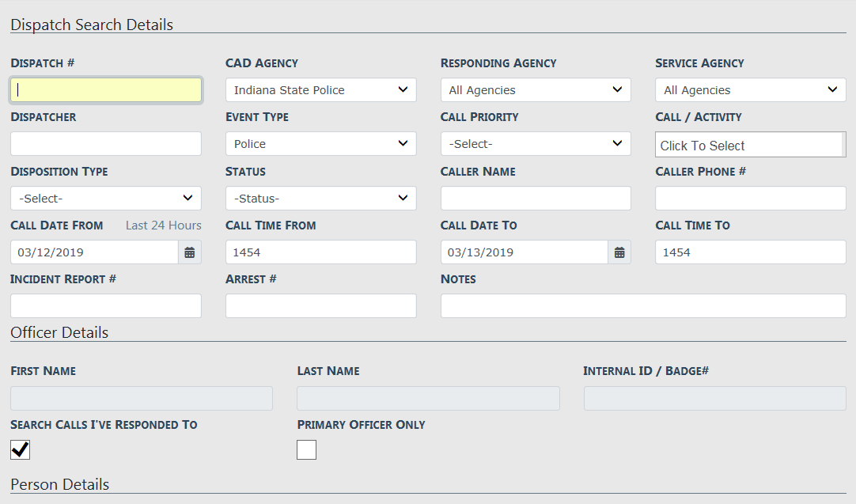Screen dimensions: 856x504
Task: Click the Call / Activity selector box
Action: click(750, 145)
